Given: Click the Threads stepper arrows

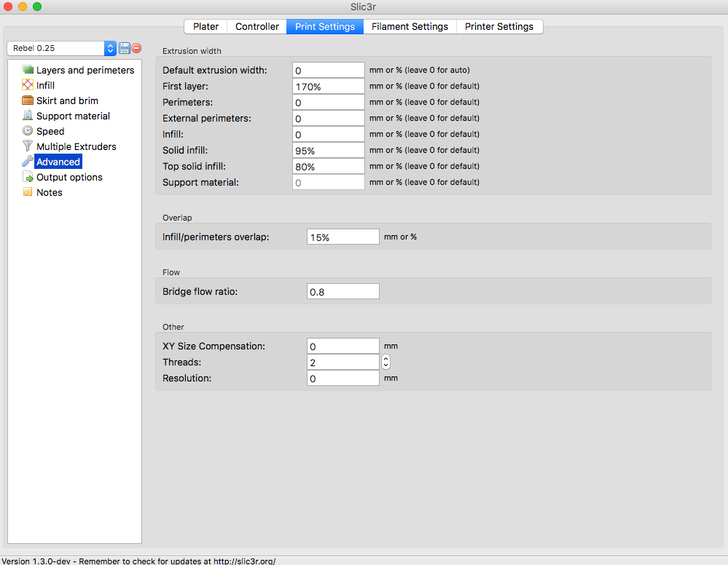Looking at the screenshot, I should [x=385, y=362].
